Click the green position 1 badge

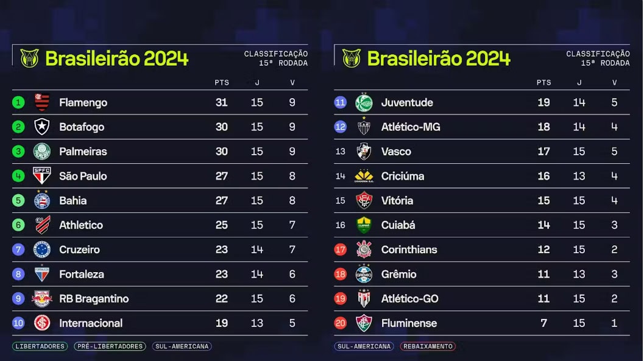[18, 102]
